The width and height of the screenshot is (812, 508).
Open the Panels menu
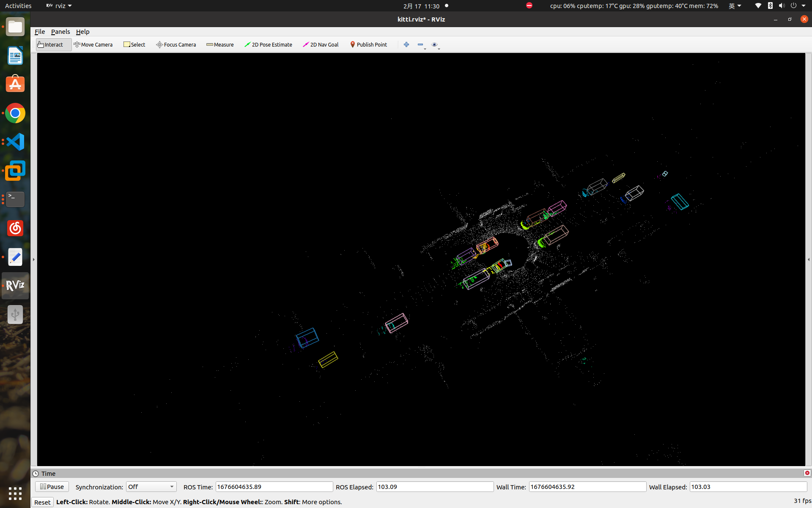60,32
